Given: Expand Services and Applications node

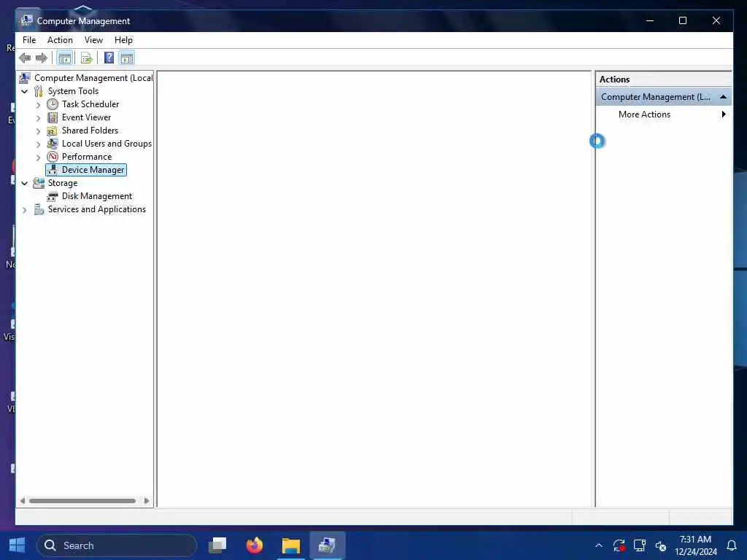Looking at the screenshot, I should pos(25,209).
